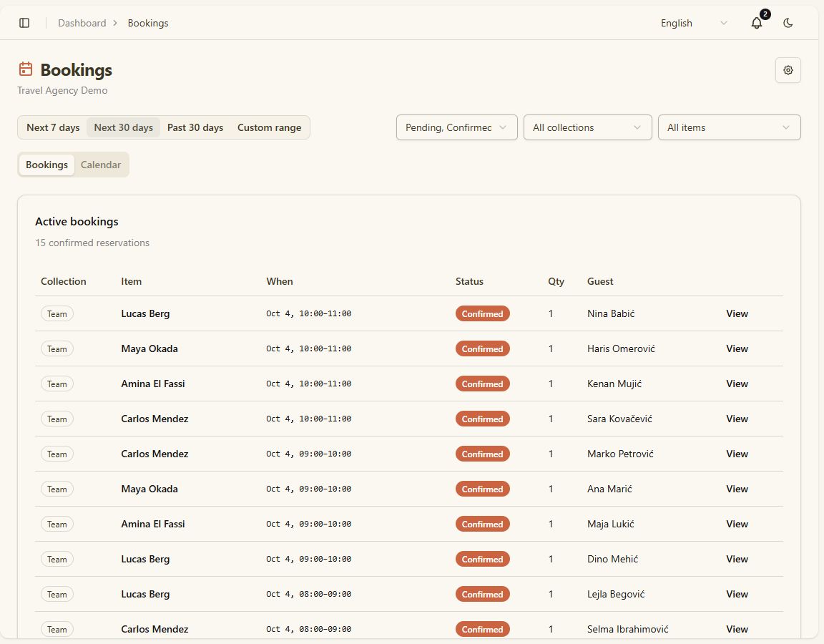This screenshot has width=824, height=644.
Task: Open the notifications bell
Action: pos(757,23)
